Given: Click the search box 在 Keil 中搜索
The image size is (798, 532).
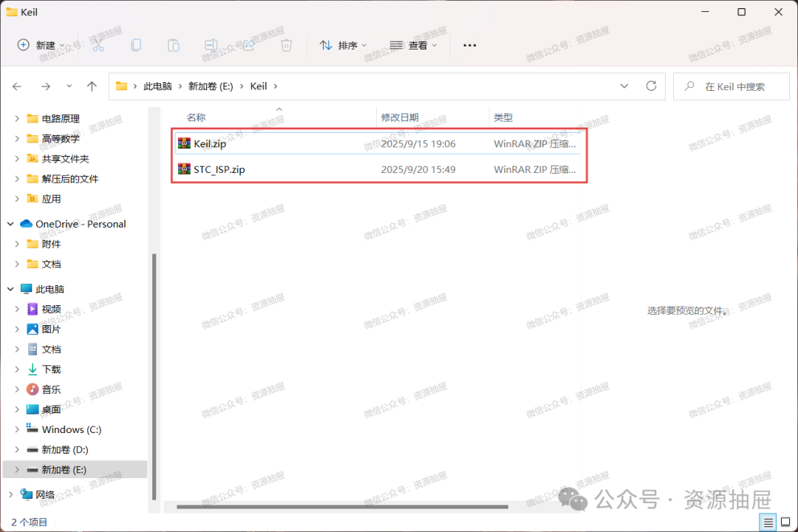Looking at the screenshot, I should [731, 86].
